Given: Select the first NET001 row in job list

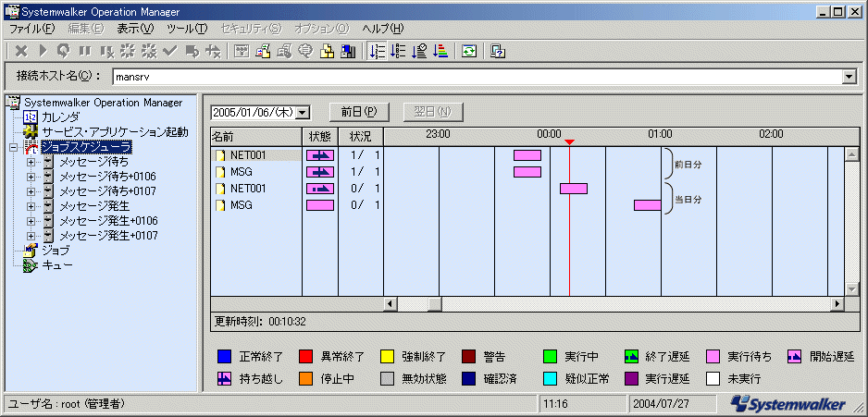Looking at the screenshot, I should click(x=256, y=155).
